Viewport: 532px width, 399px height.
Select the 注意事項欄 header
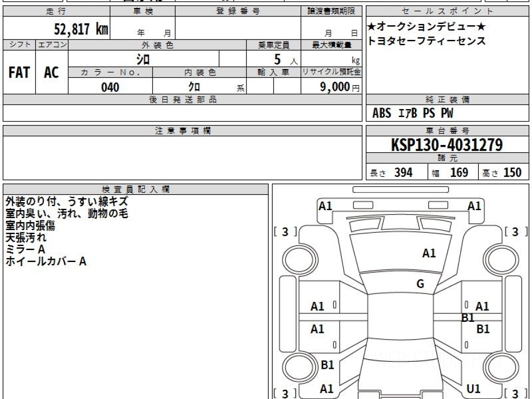(x=183, y=131)
